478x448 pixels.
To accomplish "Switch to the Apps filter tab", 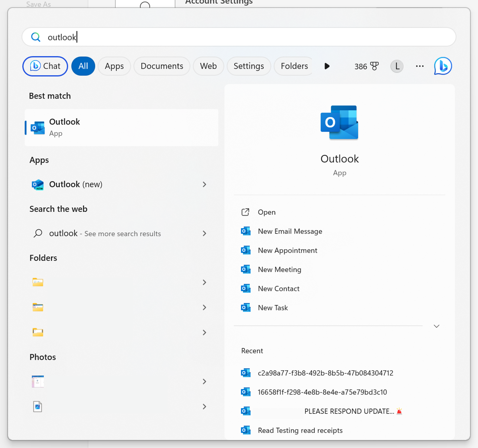I will point(114,66).
